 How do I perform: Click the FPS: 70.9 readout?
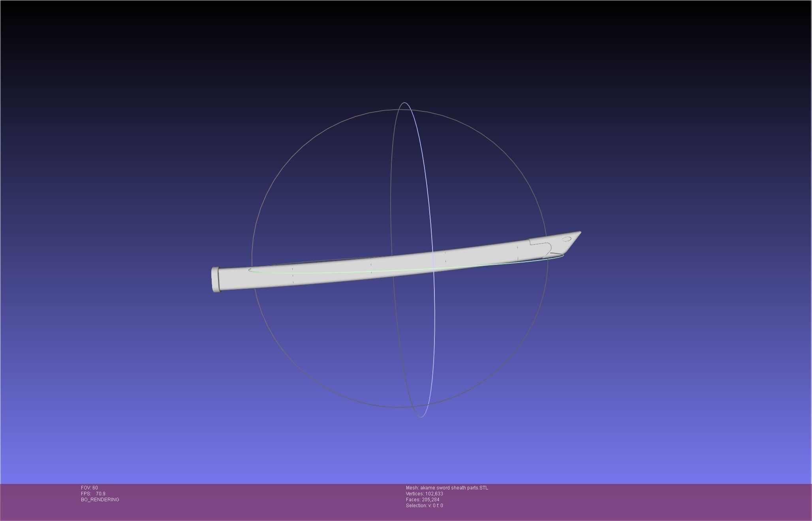pyautogui.click(x=93, y=494)
